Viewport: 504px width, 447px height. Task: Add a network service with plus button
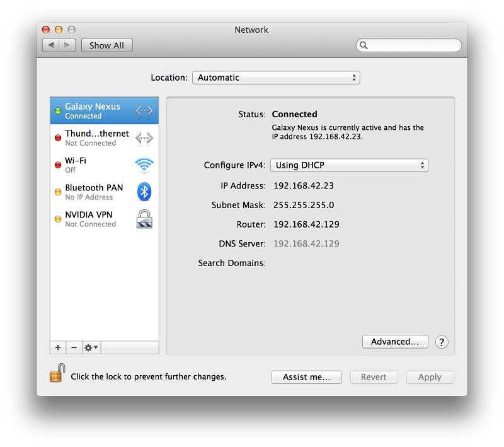(x=58, y=347)
